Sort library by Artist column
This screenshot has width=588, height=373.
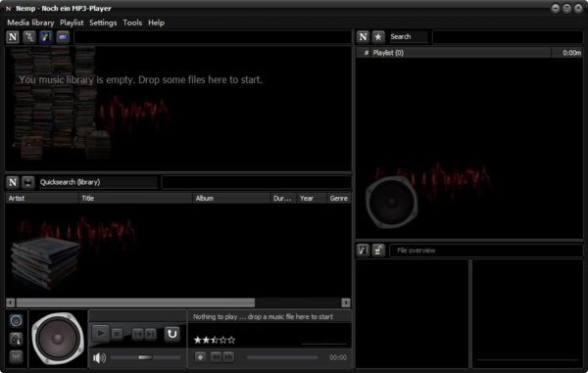pyautogui.click(x=42, y=198)
